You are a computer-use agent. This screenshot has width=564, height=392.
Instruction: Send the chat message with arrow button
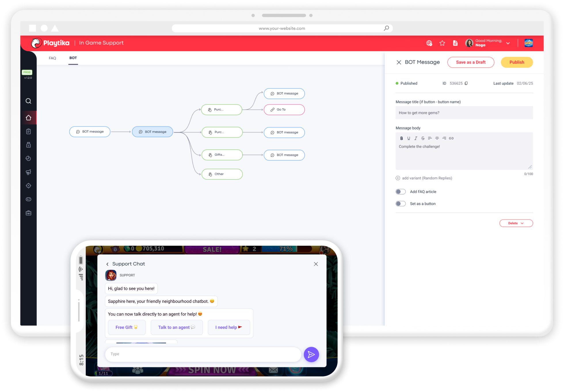coord(311,355)
